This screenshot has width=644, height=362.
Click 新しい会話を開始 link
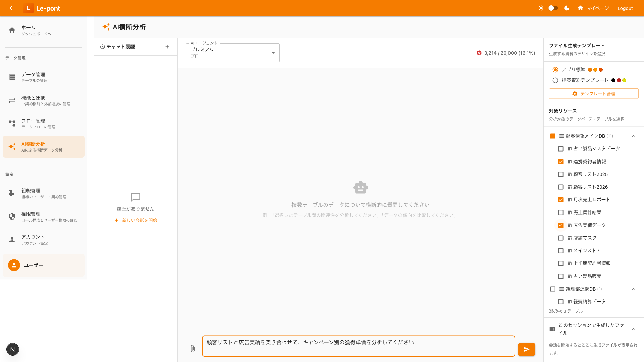click(136, 220)
